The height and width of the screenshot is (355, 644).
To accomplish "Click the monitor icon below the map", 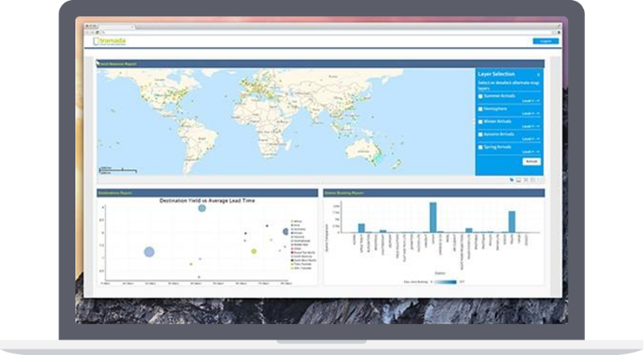I will (x=519, y=180).
